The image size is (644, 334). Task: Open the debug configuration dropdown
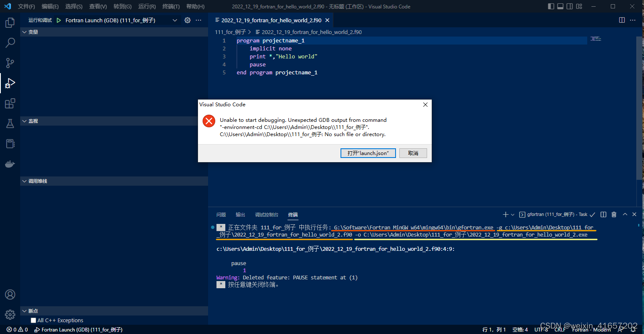tap(175, 20)
